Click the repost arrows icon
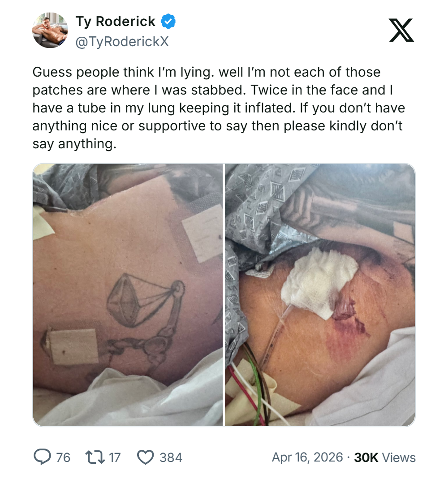Screen dimensions: 448x479 click(94, 457)
